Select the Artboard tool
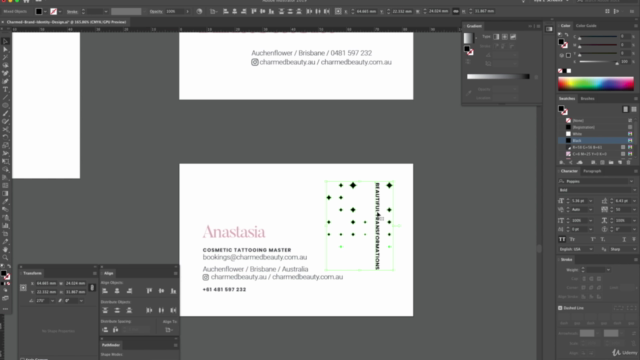The height and width of the screenshot is (360, 640). point(5,233)
